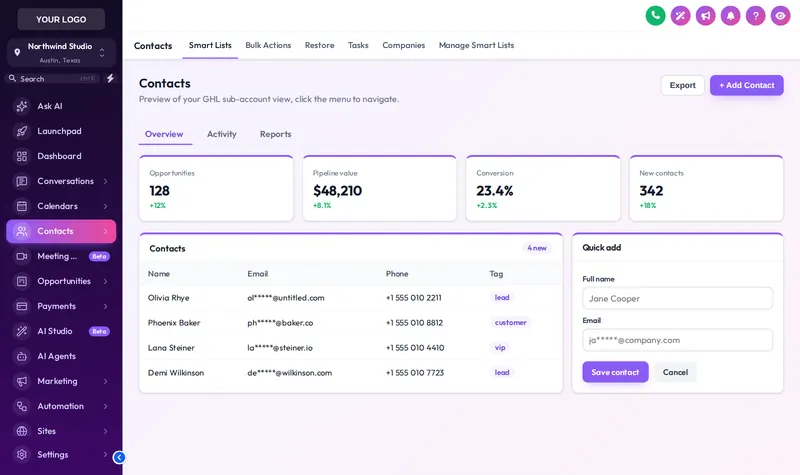The image size is (800, 475).
Task: Toggle the eye preview icon in header
Action: [x=780, y=16]
